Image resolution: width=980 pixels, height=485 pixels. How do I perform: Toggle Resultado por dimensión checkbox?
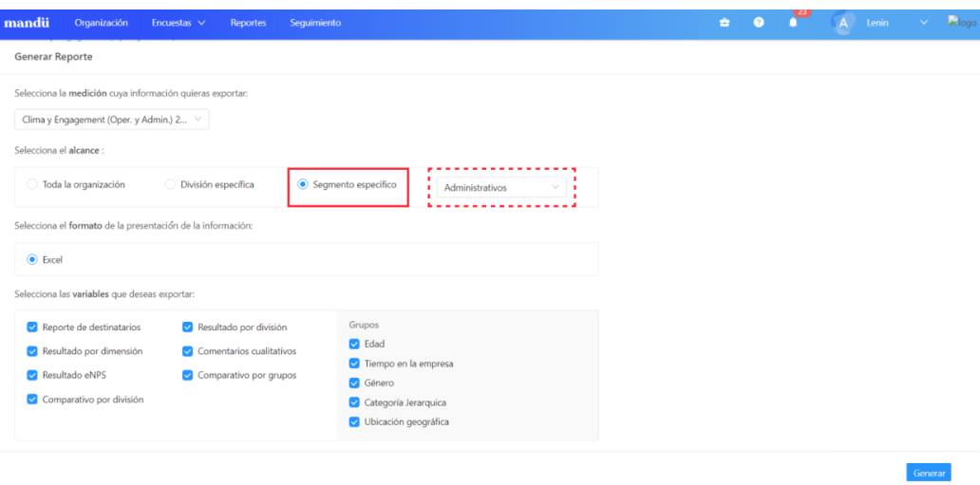coord(32,351)
